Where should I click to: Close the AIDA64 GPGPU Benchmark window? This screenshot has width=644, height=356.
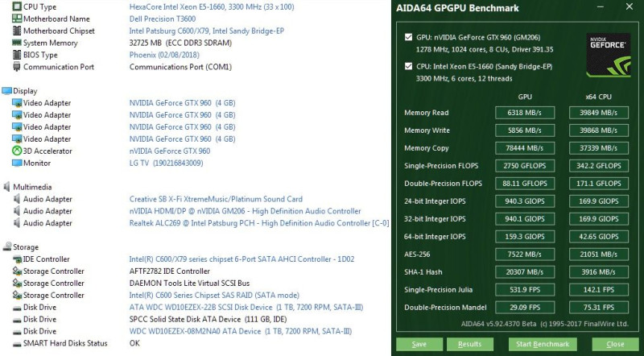click(630, 6)
